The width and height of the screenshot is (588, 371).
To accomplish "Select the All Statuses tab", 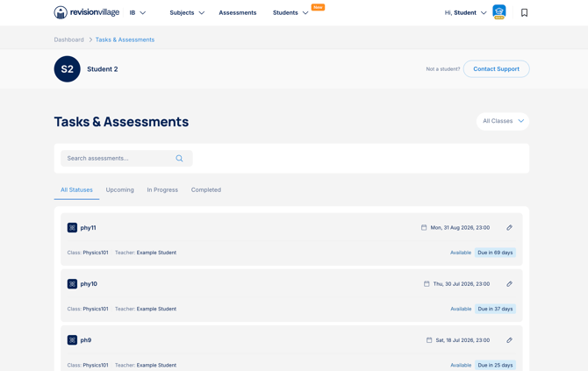I will 76,190.
